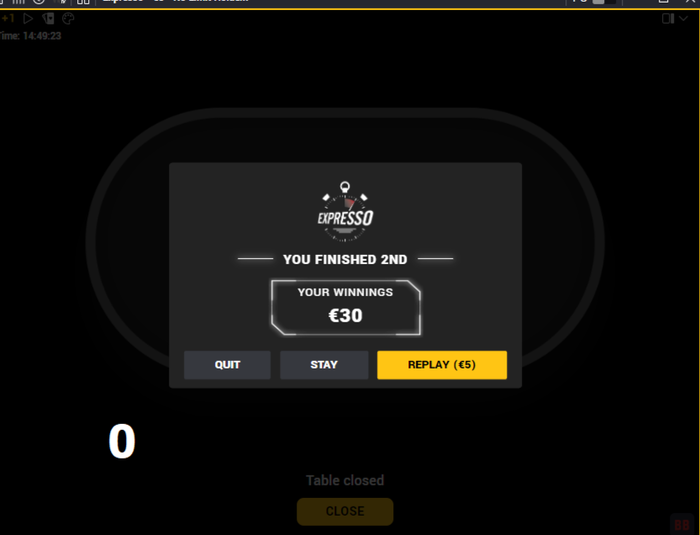This screenshot has height=535, width=700.
Task: Click the Time 14:49:23 clock label
Action: tap(30, 36)
